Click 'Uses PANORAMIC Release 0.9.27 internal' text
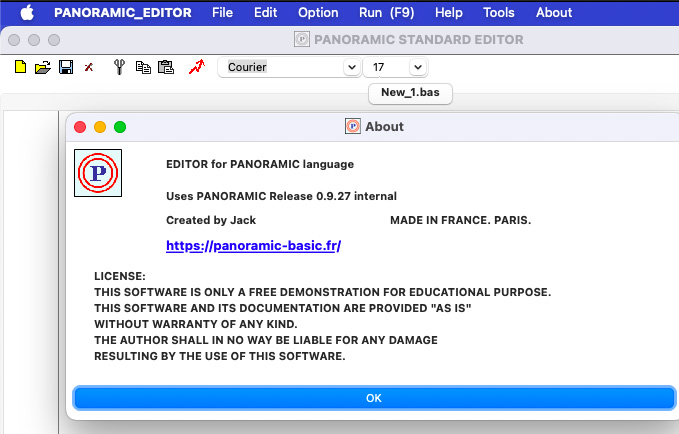This screenshot has height=434, width=679. 281,196
